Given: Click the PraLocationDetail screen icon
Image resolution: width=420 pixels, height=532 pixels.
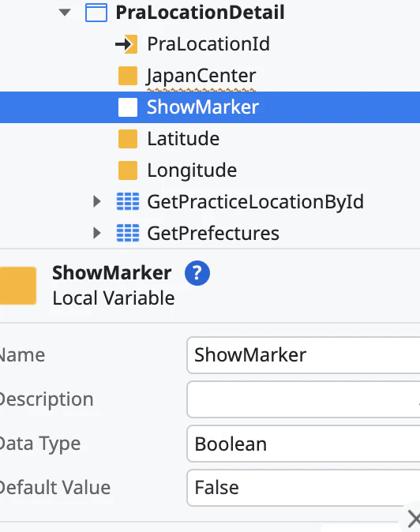Looking at the screenshot, I should pyautogui.click(x=96, y=13).
